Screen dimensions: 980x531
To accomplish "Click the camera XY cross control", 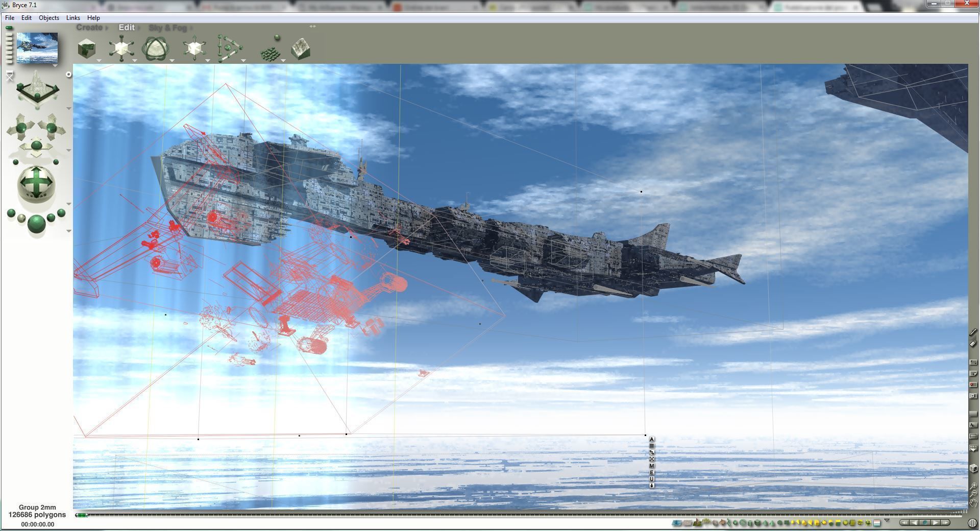I will click(x=21, y=128).
